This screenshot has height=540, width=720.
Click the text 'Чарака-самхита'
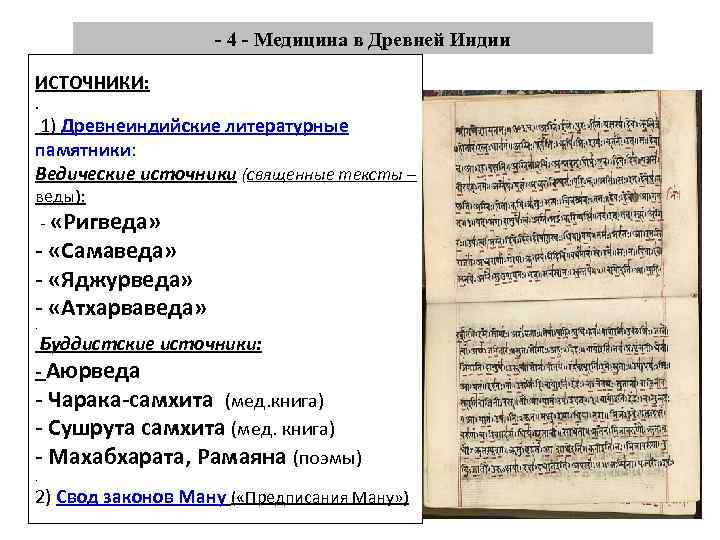coord(130,400)
